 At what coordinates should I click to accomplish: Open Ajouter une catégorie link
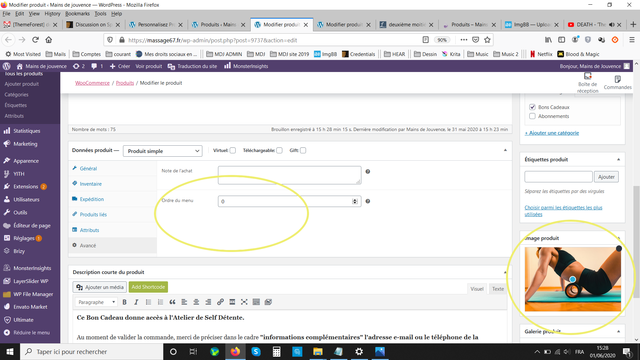point(552,133)
